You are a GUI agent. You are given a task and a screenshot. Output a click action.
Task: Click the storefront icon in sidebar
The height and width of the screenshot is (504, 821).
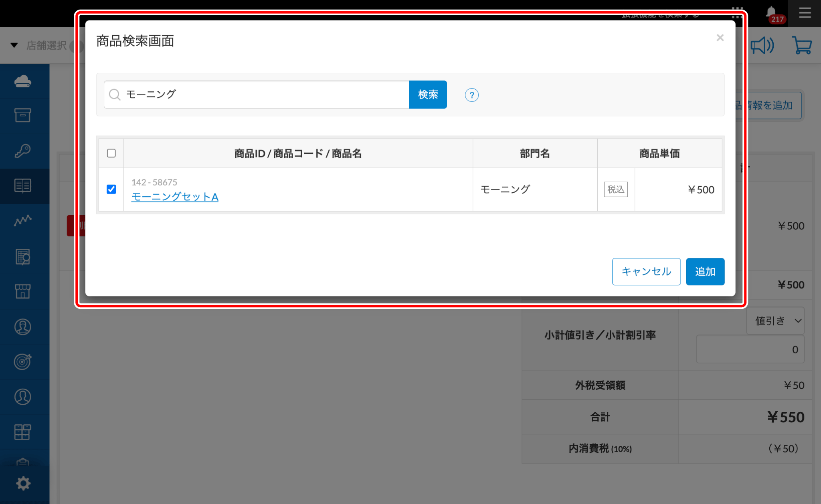click(x=23, y=291)
